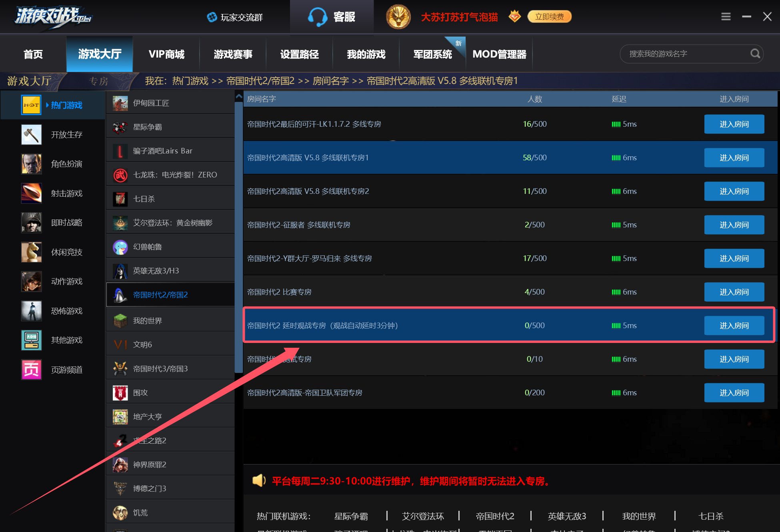Click 玩家交流群 label
This screenshot has width=780, height=532.
pos(242,17)
